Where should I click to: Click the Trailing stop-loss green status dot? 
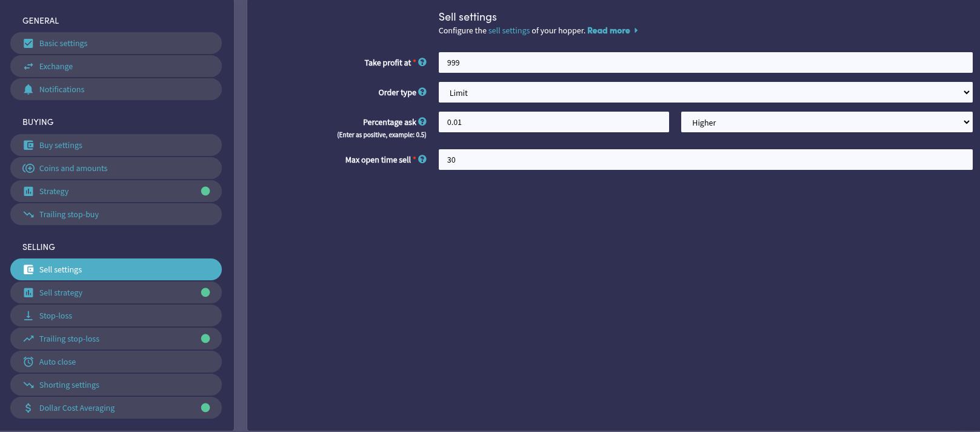coord(205,339)
